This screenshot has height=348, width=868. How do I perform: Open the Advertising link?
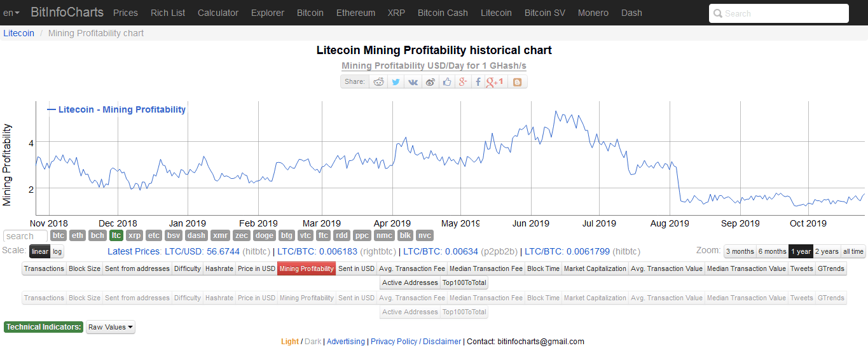(x=346, y=342)
